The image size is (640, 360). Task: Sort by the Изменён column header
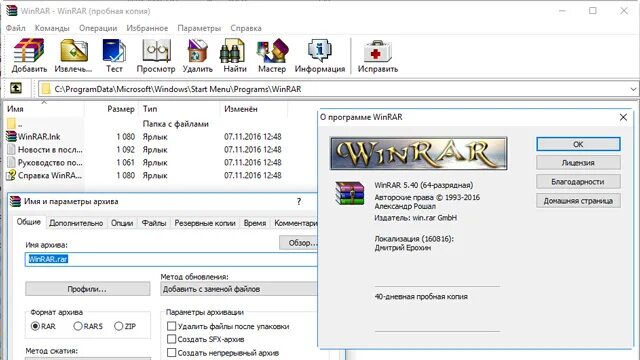pos(254,109)
